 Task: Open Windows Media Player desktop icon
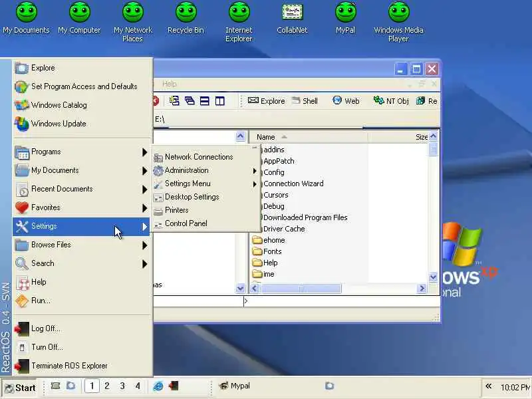click(x=398, y=22)
